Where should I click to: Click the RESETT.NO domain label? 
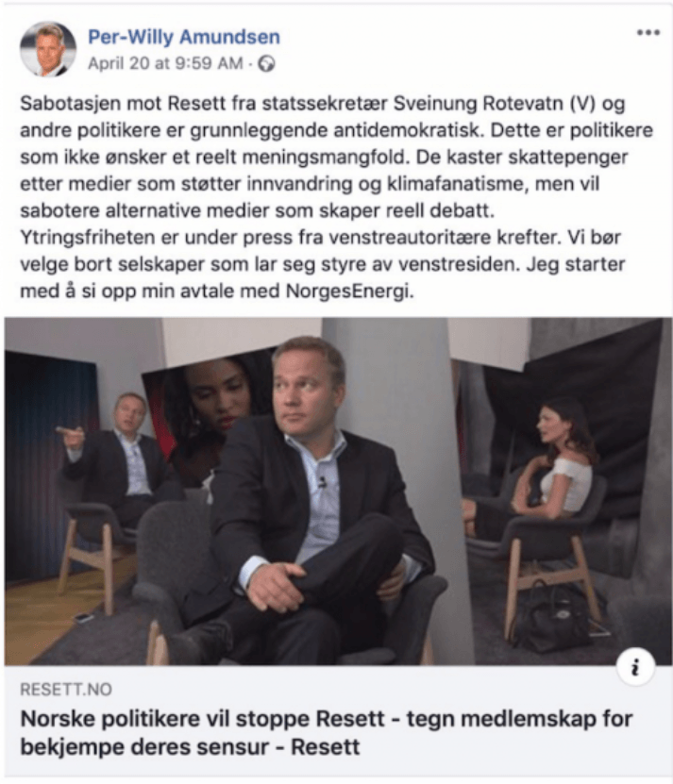66,690
